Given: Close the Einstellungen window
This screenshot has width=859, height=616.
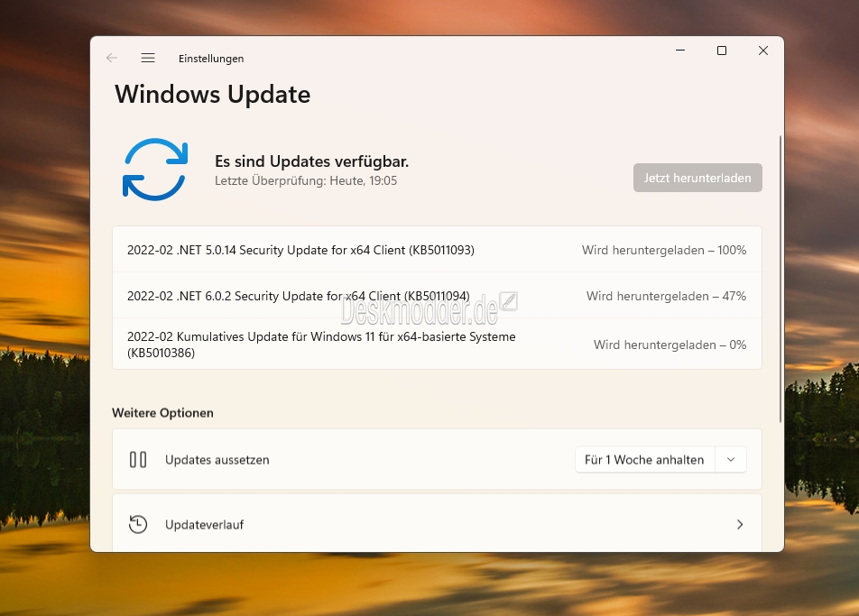Looking at the screenshot, I should point(763,51).
